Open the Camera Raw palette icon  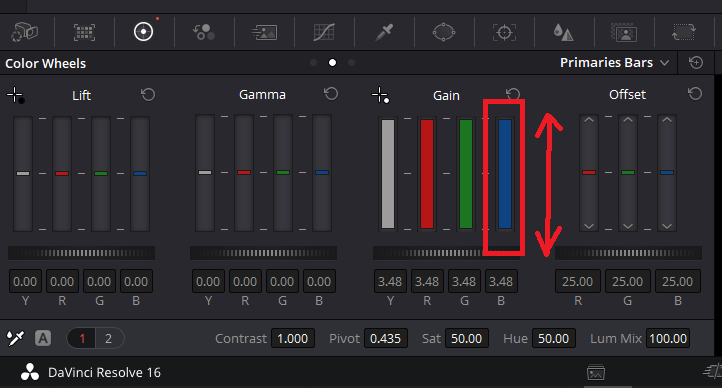[x=25, y=32]
